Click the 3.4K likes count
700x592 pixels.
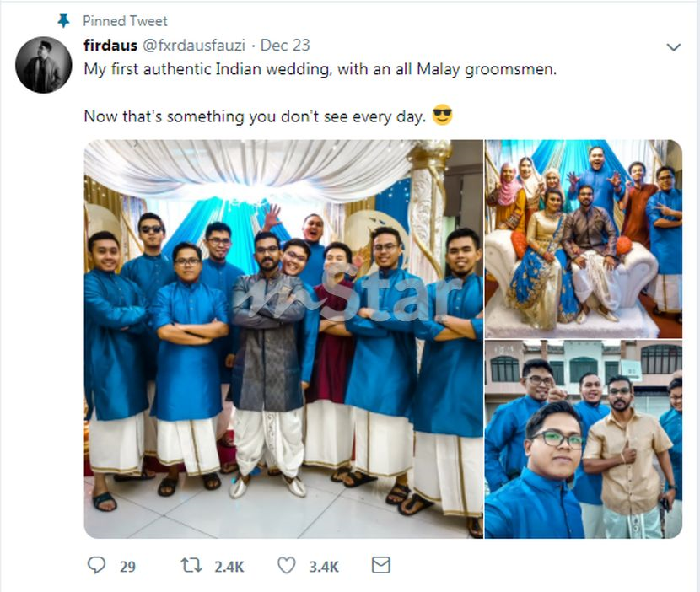point(323,567)
